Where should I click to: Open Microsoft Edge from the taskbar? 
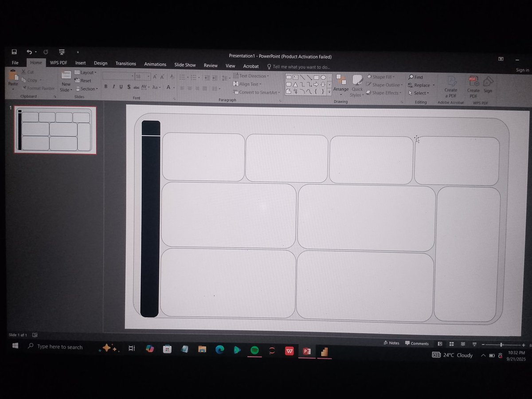tap(220, 349)
